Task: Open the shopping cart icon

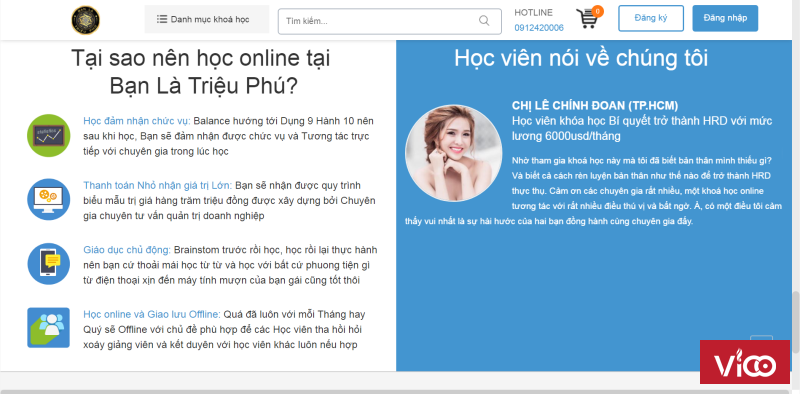Action: pyautogui.click(x=587, y=19)
